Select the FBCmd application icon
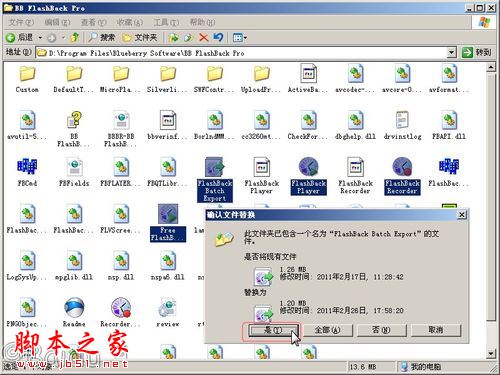 [x=27, y=167]
